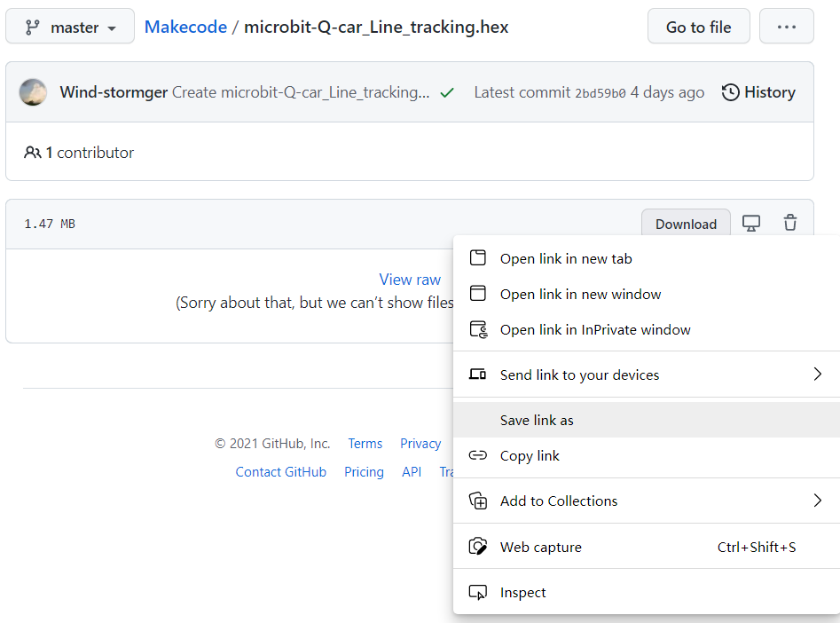This screenshot has height=623, width=840.
Task: Open file with GitHub Desktop icon
Action: pos(751,223)
